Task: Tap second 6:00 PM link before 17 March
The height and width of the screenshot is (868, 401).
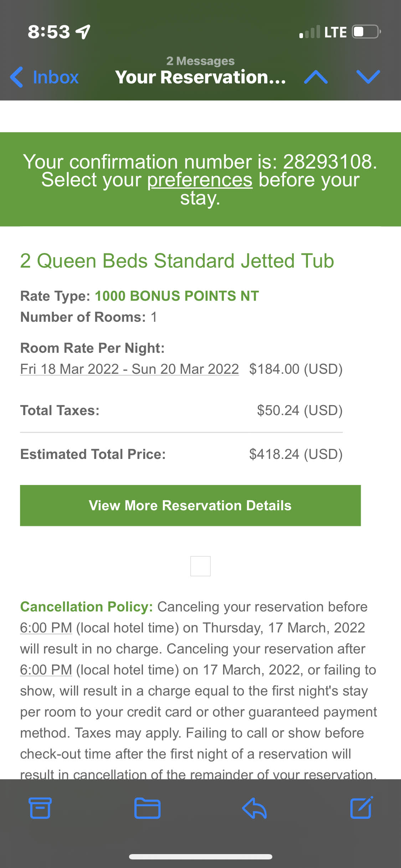Action: click(46, 670)
